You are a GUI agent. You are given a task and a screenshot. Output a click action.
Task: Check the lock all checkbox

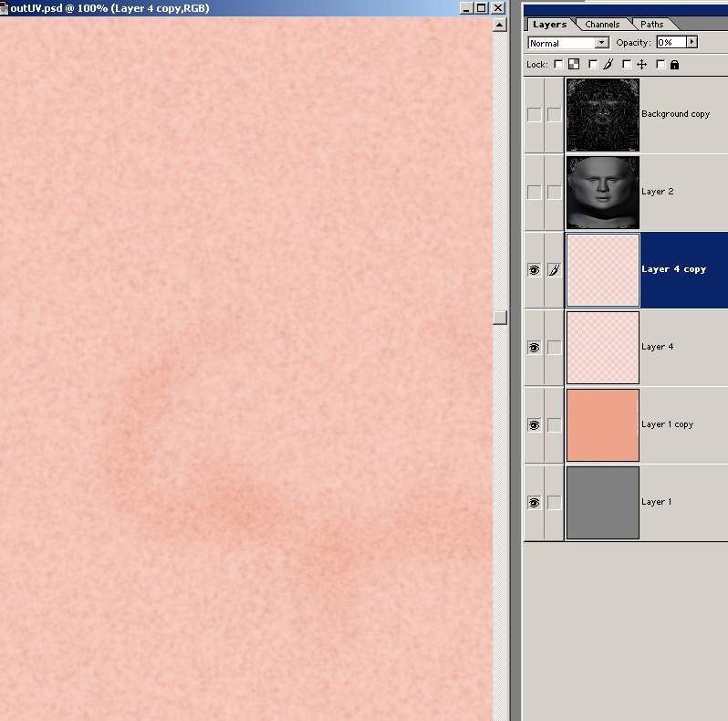[x=660, y=65]
